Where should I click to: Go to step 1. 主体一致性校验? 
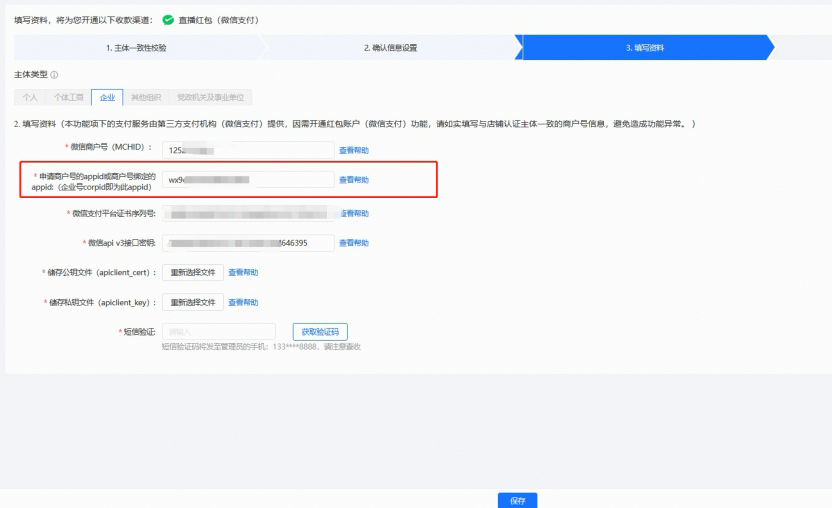pyautogui.click(x=136, y=48)
